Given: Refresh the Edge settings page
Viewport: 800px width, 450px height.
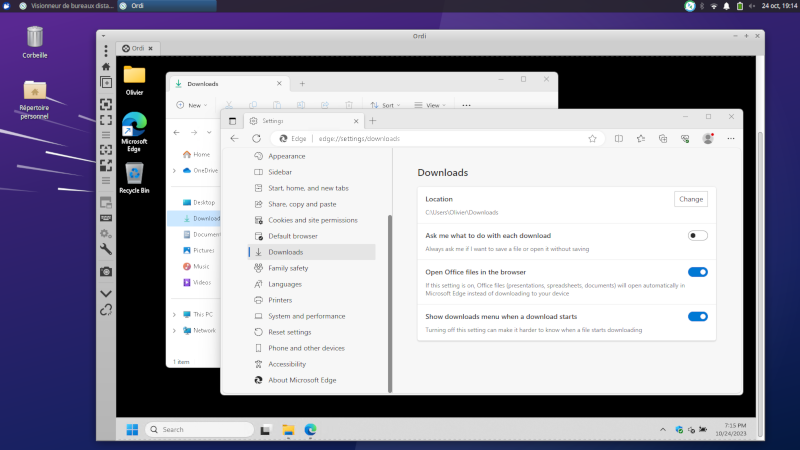Looking at the screenshot, I should 256,138.
